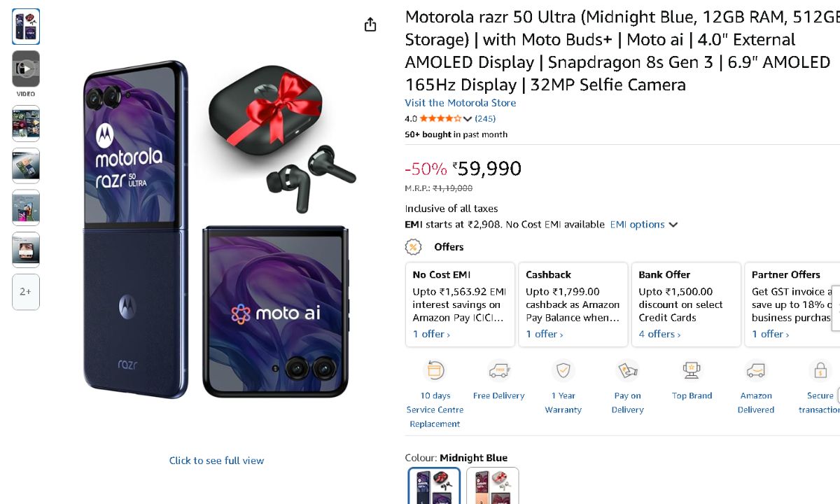Viewport: 840px width, 504px height.
Task: Click the share icon above product image
Action: pos(370,25)
